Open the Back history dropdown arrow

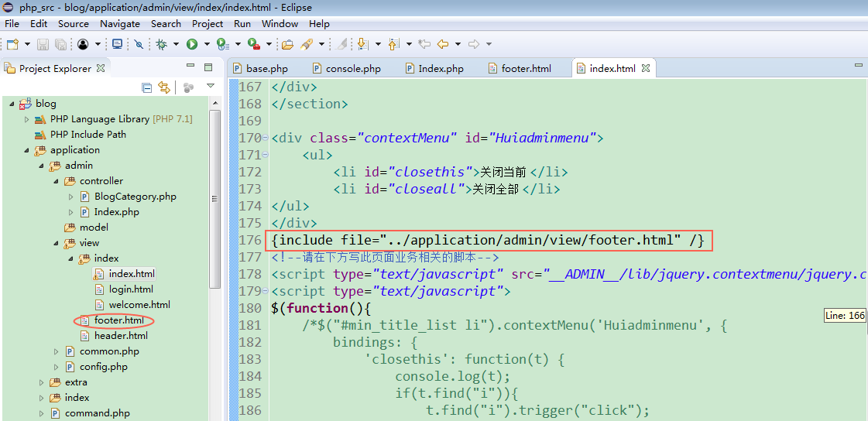pyautogui.click(x=458, y=44)
